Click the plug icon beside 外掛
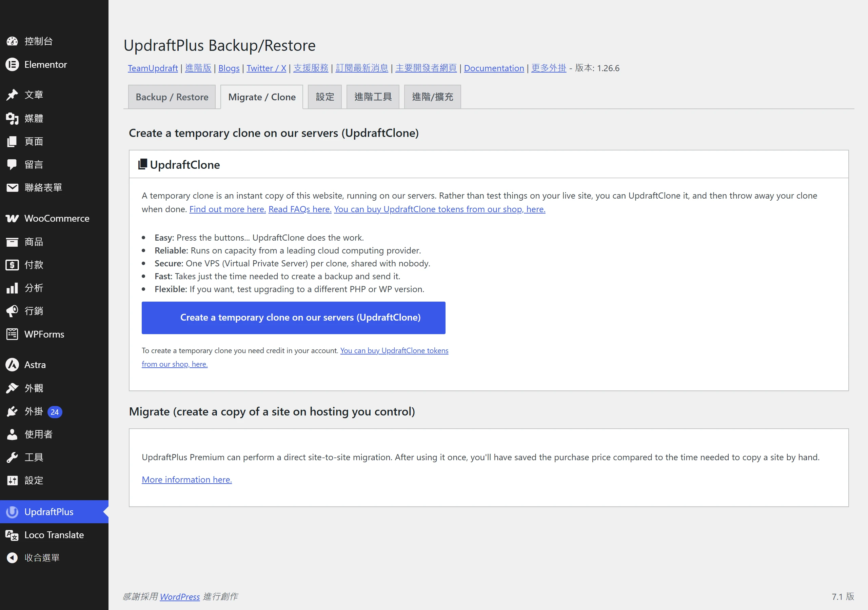This screenshot has height=610, width=868. click(x=12, y=411)
